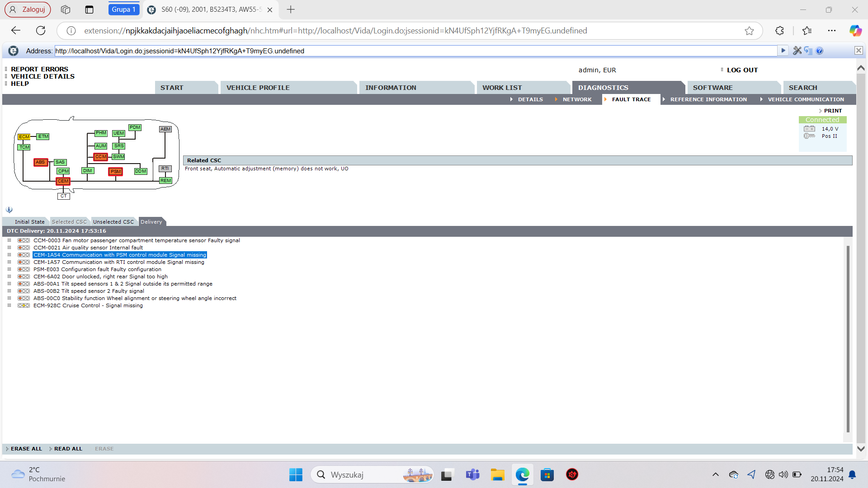Click the blue info icon below the diagram
The image size is (868, 488).
9,210
